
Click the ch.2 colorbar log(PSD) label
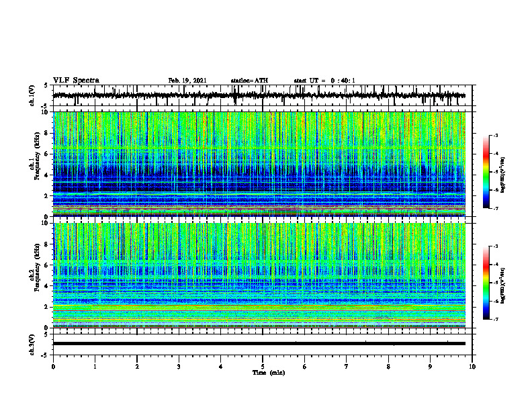tap(503, 285)
